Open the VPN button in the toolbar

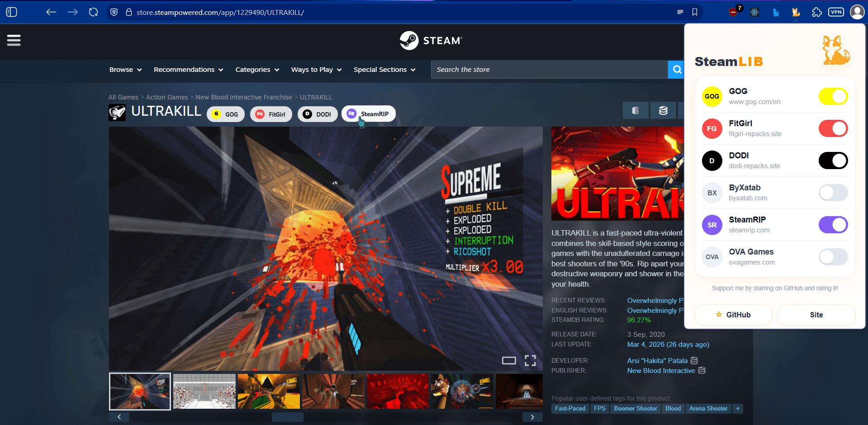coord(836,12)
